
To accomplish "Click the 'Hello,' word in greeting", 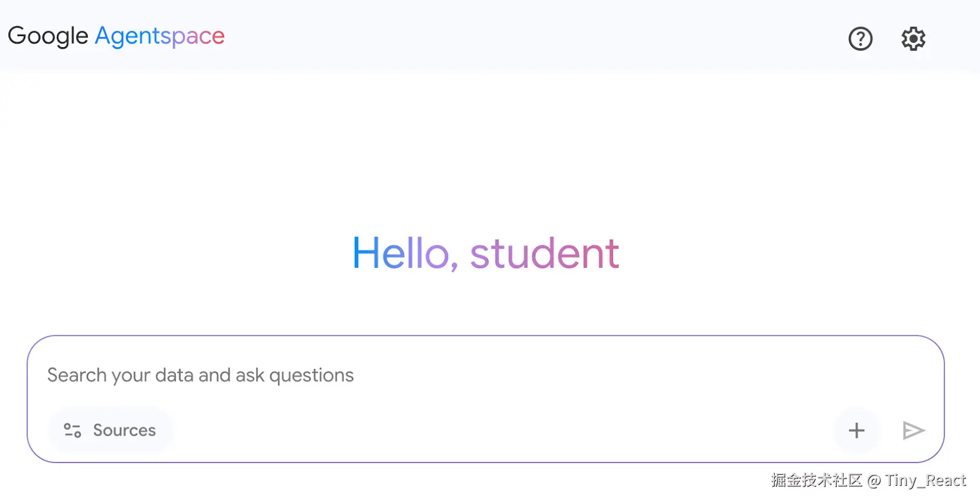I will coord(401,253).
